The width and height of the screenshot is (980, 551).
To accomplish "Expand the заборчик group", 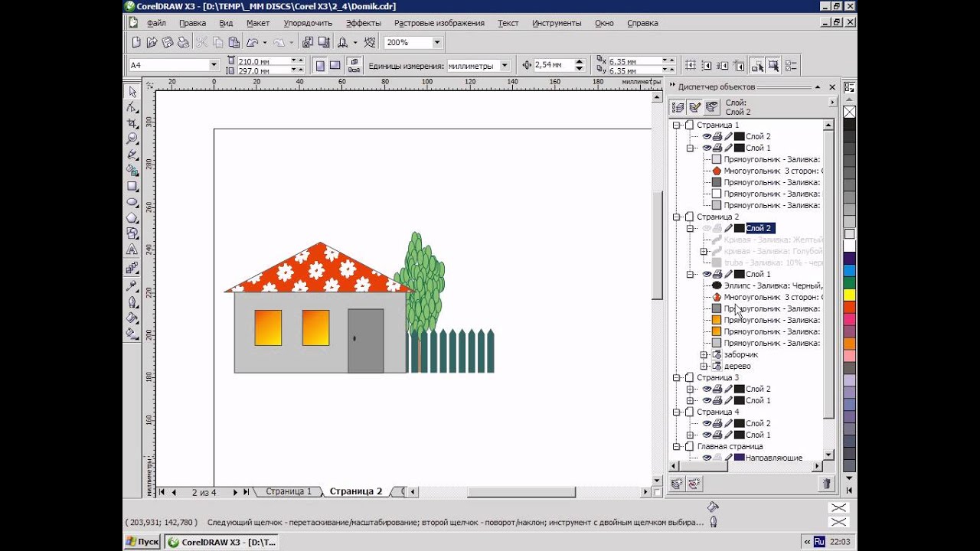I will 704,354.
